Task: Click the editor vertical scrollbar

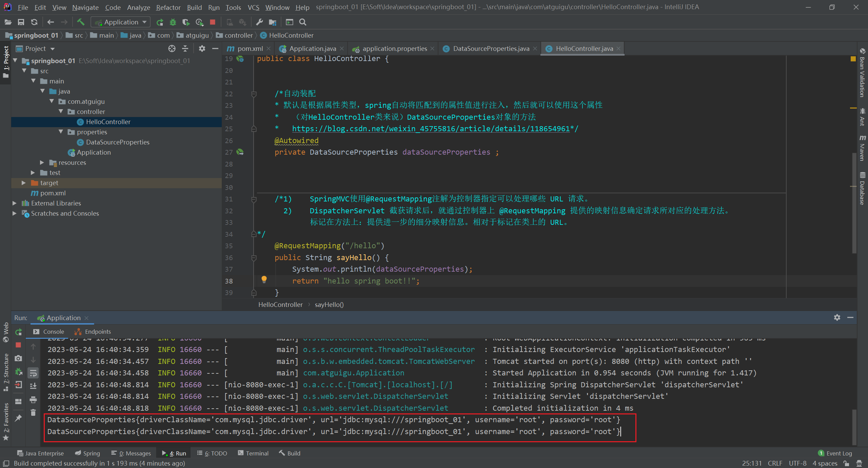Action: [854, 203]
